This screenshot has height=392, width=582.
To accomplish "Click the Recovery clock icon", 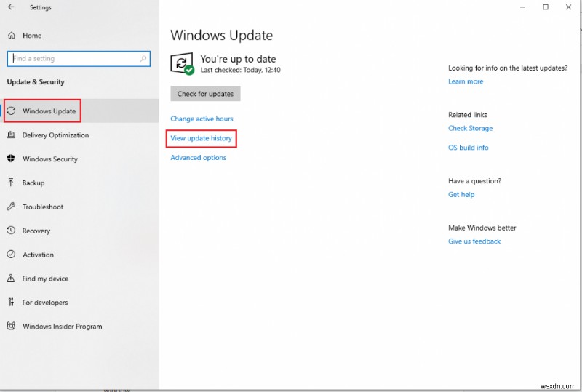I will 11,231.
